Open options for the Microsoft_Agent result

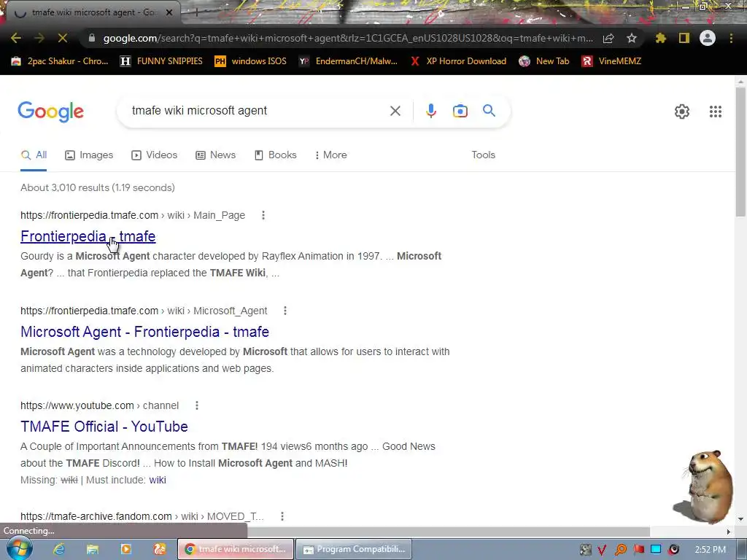click(x=285, y=311)
